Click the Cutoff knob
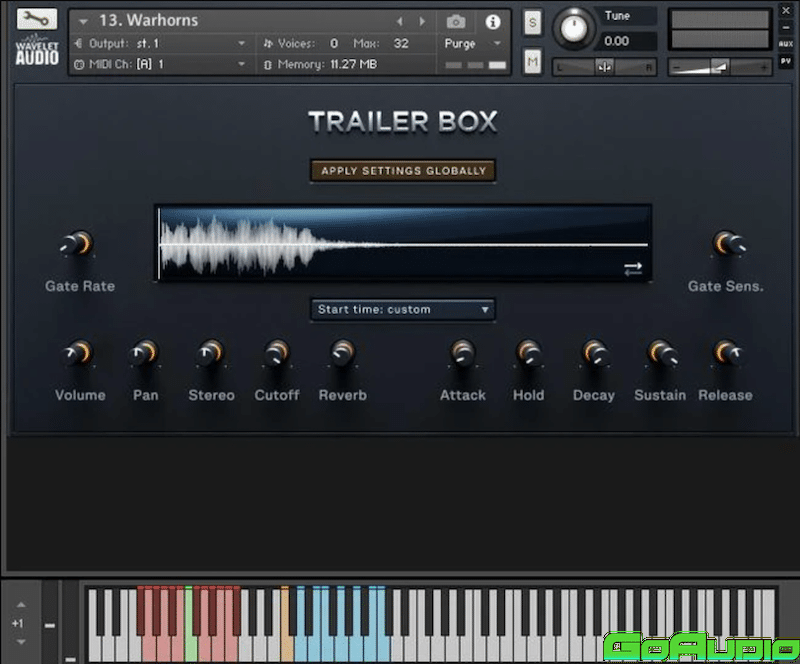The image size is (800, 664). (277, 353)
